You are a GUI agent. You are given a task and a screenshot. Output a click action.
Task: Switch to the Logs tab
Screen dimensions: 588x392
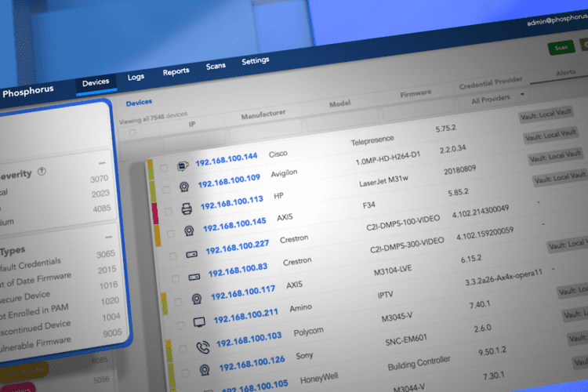click(x=136, y=77)
